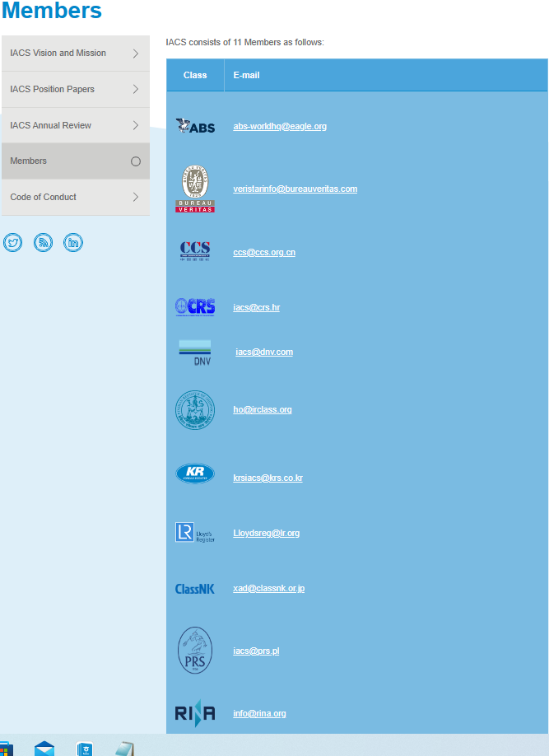Click the Members page heading
This screenshot has width=549, height=756.
point(52,11)
